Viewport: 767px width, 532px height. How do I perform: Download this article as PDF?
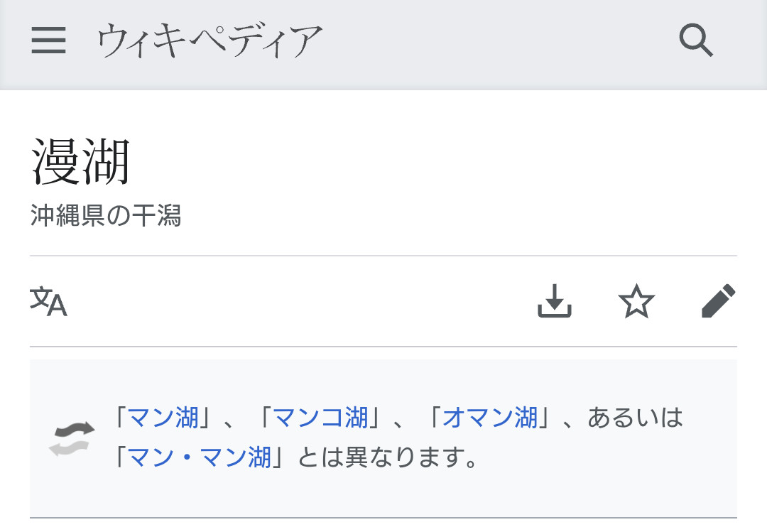[554, 302]
